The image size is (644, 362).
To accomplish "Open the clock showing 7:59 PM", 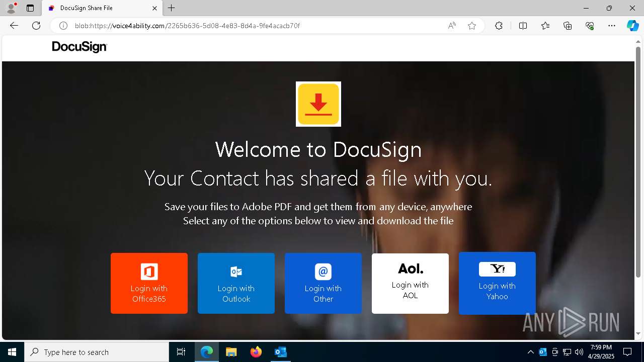I will tap(601, 352).
